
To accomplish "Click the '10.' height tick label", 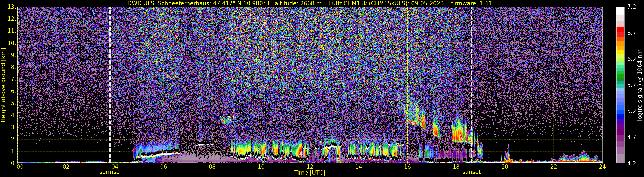I will [x=12, y=43].
